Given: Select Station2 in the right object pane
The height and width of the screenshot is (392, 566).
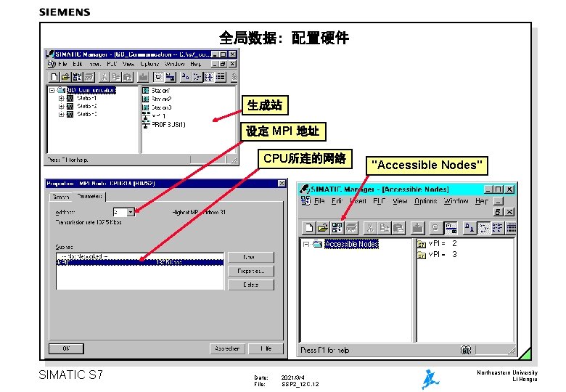Looking at the screenshot, I should [157, 99].
